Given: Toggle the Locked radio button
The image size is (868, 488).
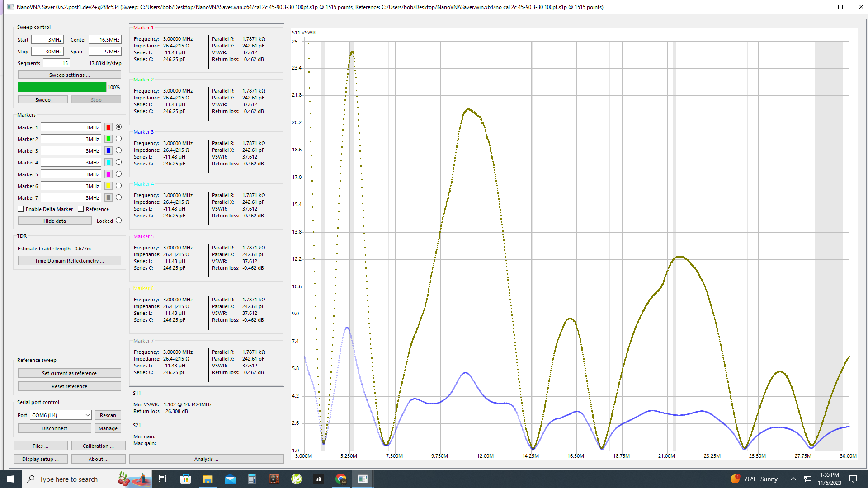Looking at the screenshot, I should pyautogui.click(x=118, y=221).
